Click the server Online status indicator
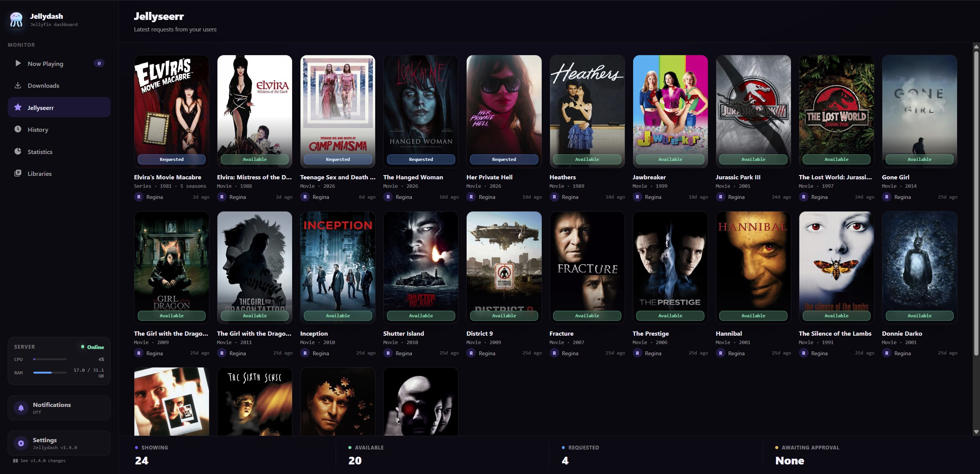The width and height of the screenshot is (980, 474). pyautogui.click(x=93, y=347)
